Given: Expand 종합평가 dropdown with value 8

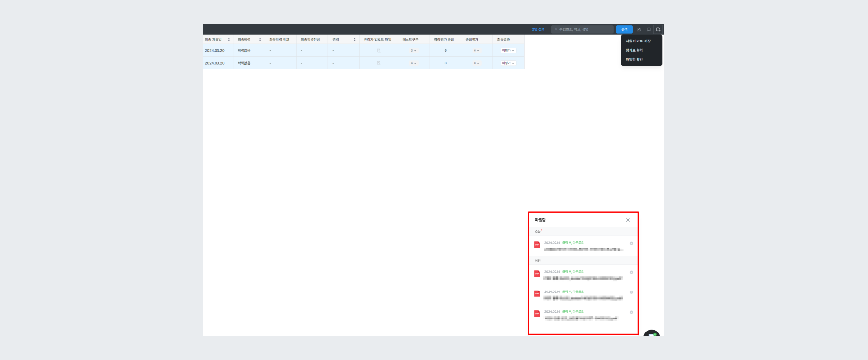Looking at the screenshot, I should coord(476,63).
